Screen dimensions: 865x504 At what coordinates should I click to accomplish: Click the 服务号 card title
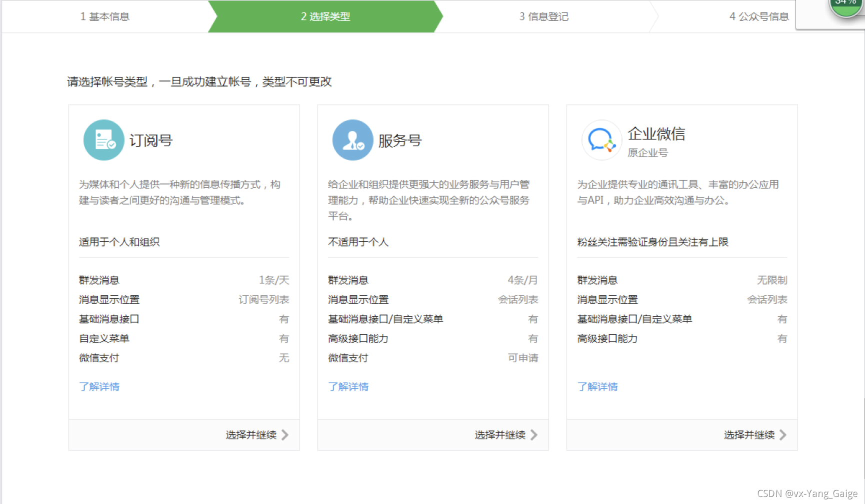click(x=400, y=140)
